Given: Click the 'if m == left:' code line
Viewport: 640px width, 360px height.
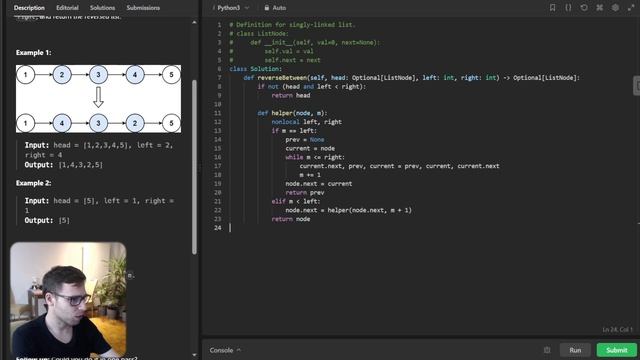Looking at the screenshot, I should 293,131.
